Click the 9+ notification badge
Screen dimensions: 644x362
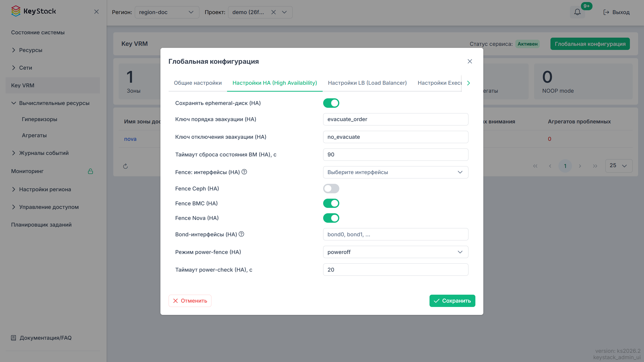pyautogui.click(x=586, y=6)
